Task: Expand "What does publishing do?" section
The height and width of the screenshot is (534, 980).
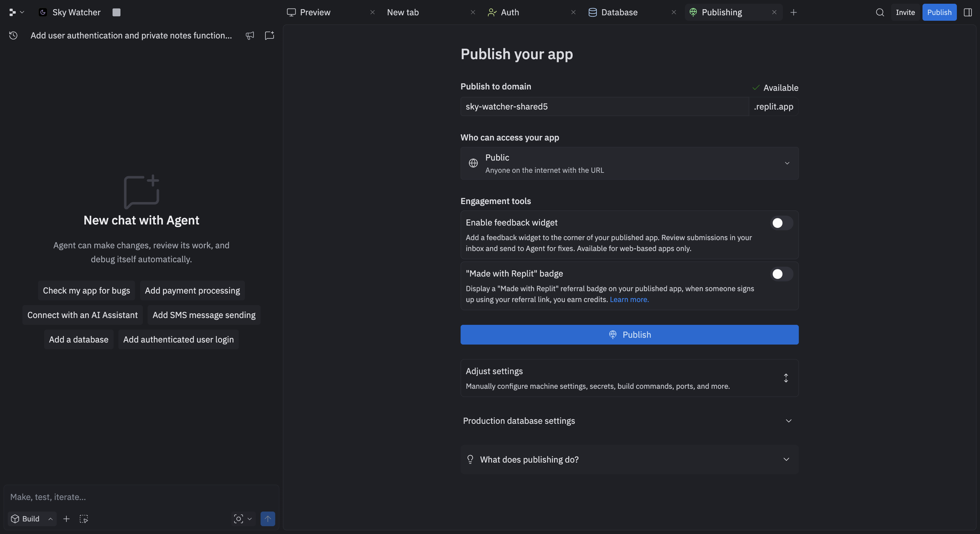Action: 629,460
